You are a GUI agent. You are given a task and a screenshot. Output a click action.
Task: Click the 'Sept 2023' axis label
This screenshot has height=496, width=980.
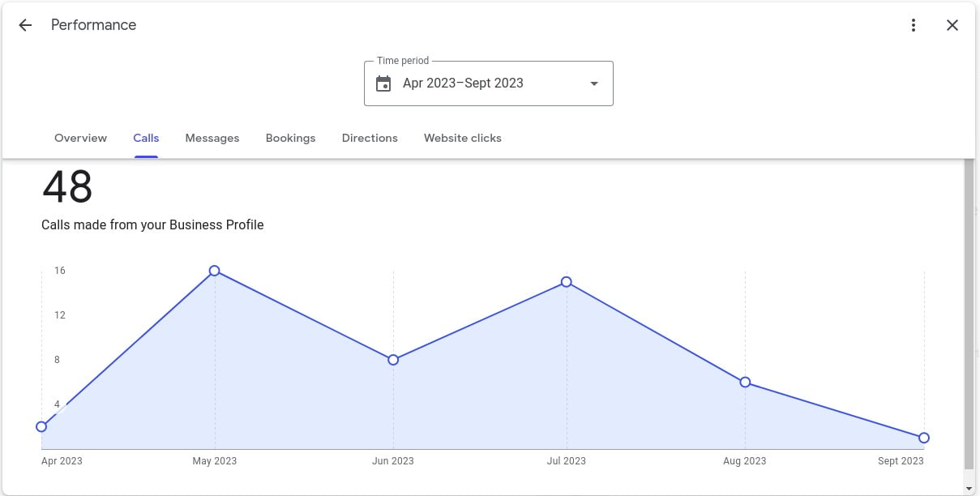coord(901,461)
